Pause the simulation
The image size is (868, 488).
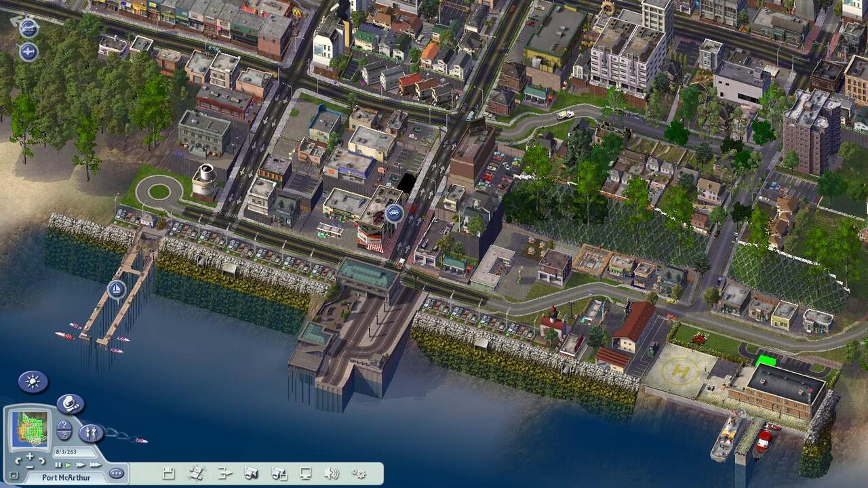tap(58, 464)
